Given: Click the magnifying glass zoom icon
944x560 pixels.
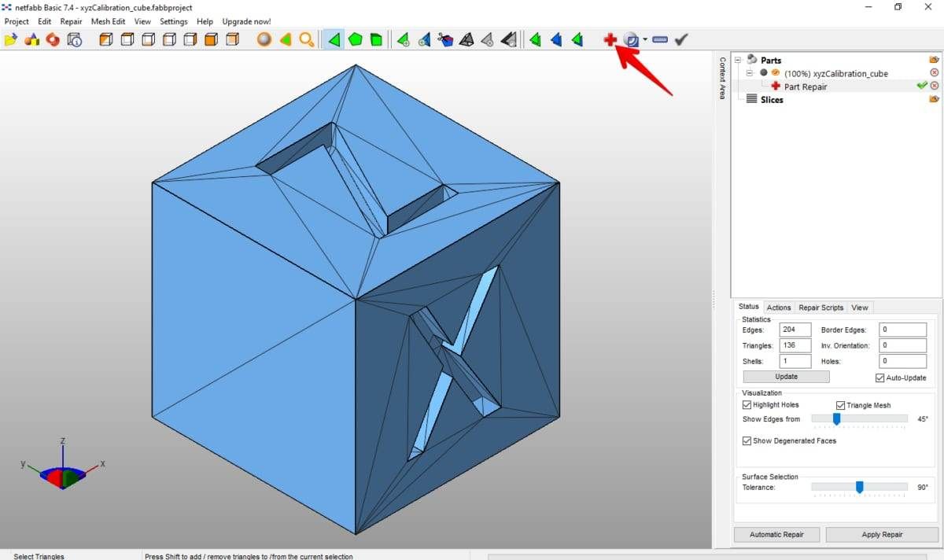Looking at the screenshot, I should tap(307, 39).
